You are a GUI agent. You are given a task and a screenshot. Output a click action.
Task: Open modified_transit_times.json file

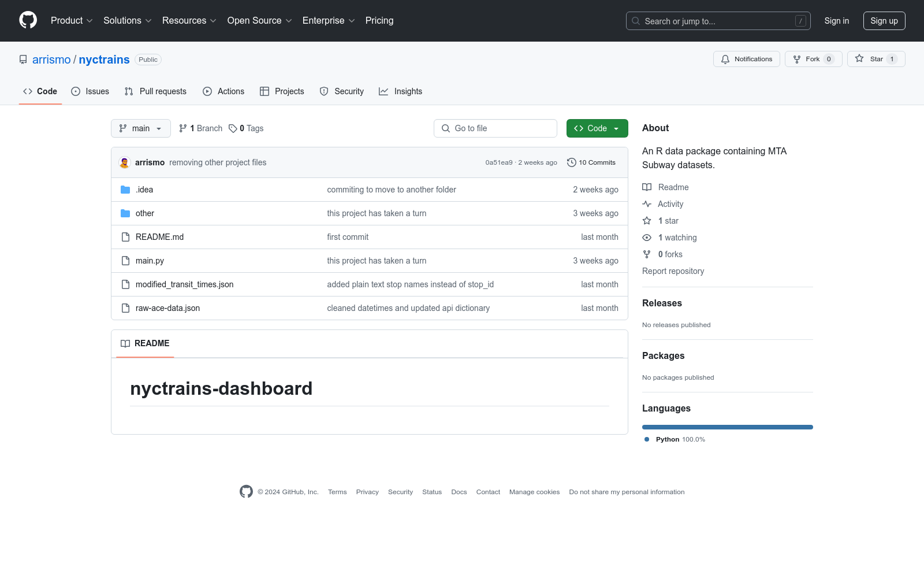pos(185,284)
